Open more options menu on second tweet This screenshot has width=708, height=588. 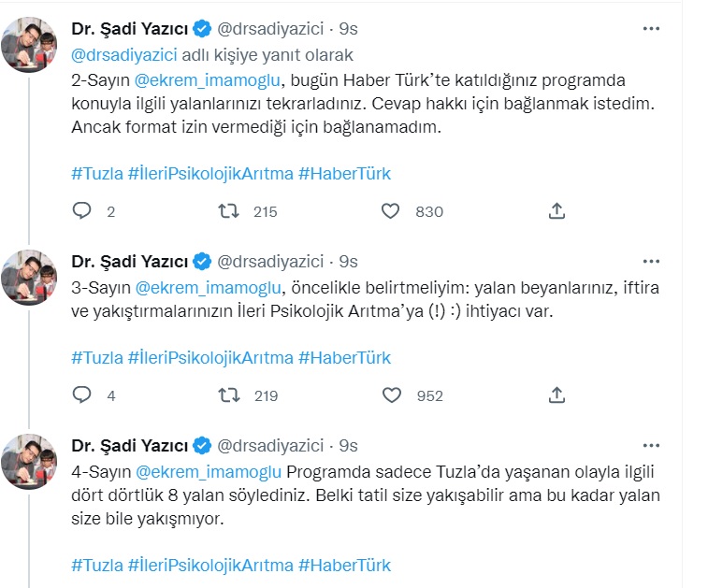click(651, 261)
